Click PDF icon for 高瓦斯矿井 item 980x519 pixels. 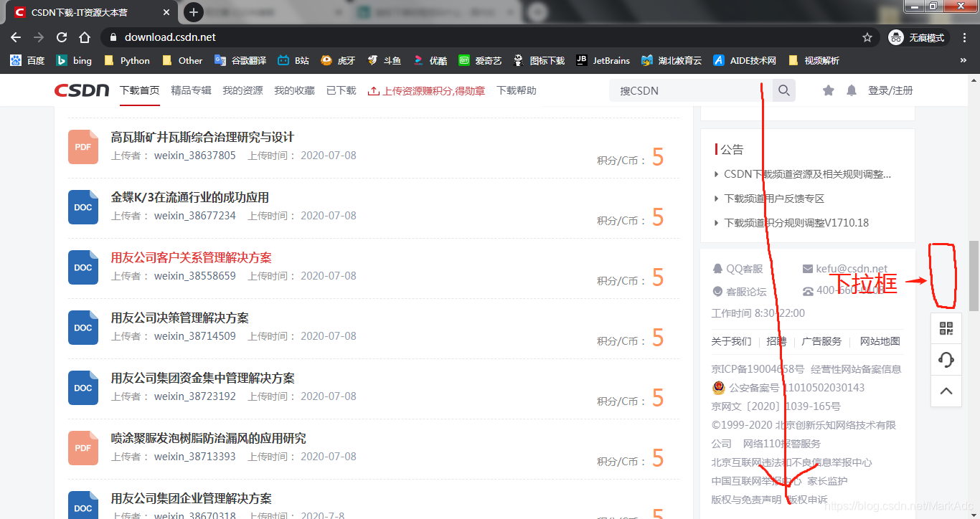(83, 147)
